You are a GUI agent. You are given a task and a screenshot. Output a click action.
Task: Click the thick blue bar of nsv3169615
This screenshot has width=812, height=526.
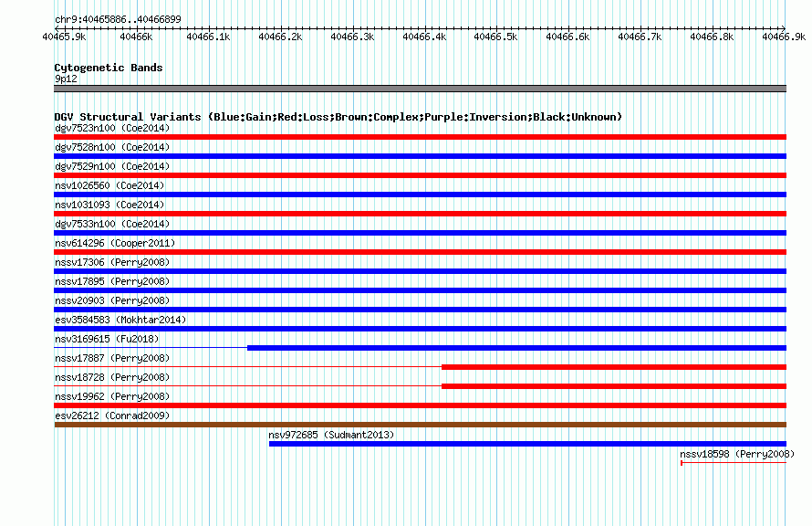516,348
